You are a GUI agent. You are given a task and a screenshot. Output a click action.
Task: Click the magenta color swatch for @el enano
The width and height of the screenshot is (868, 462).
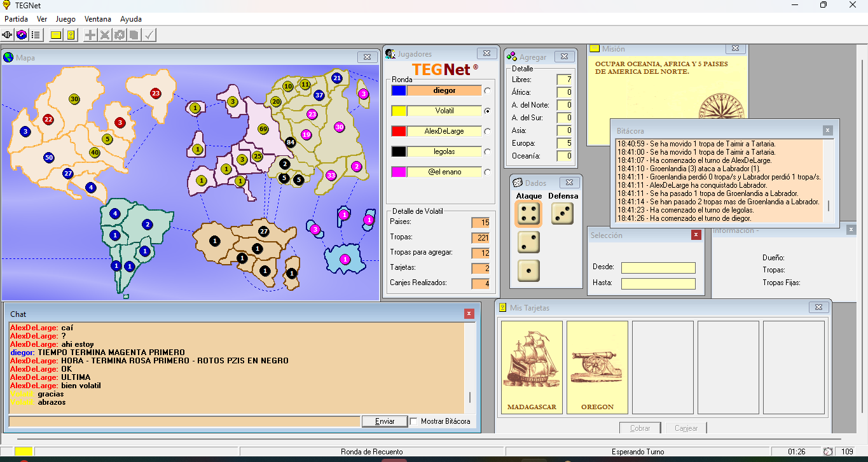[x=399, y=172]
